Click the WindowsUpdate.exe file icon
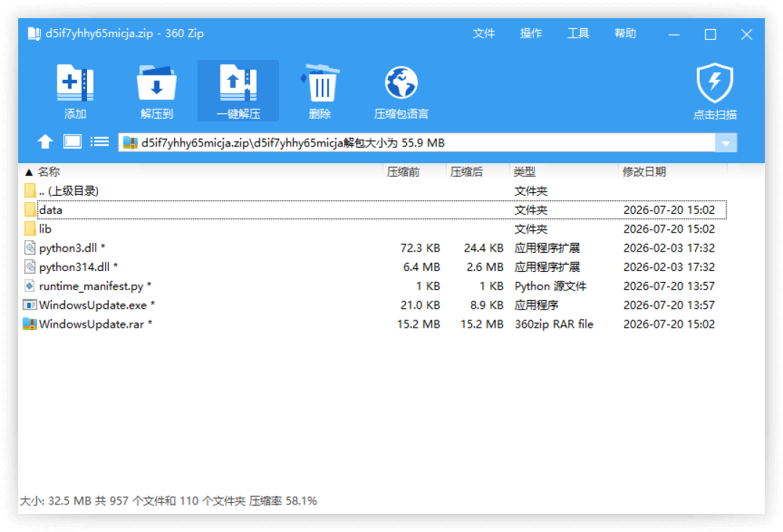 click(30, 304)
